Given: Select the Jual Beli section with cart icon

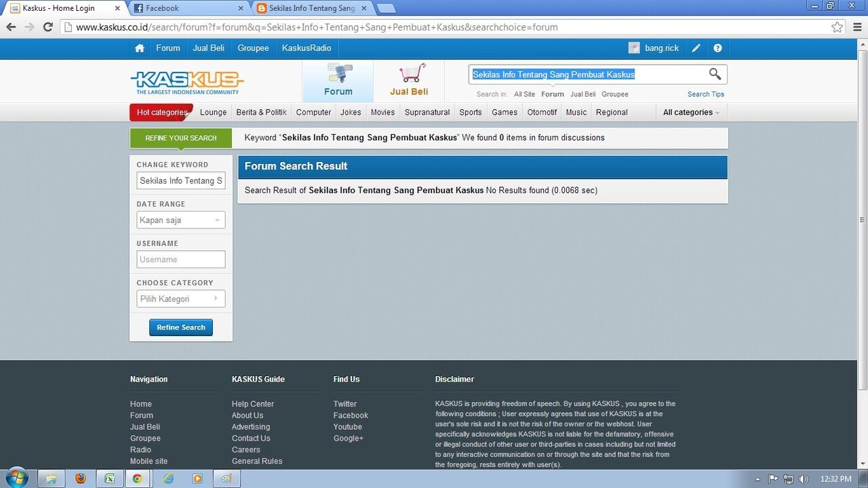Looking at the screenshot, I should coord(409,81).
